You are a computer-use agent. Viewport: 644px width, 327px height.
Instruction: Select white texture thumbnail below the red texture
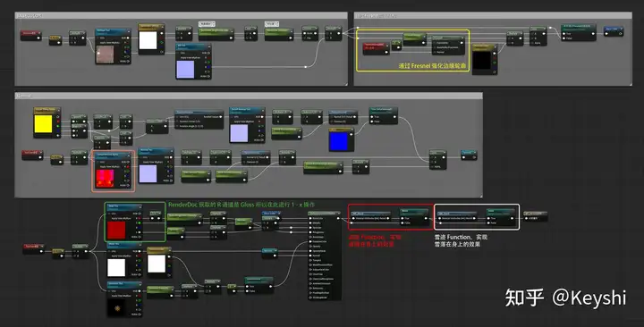[x=116, y=267]
